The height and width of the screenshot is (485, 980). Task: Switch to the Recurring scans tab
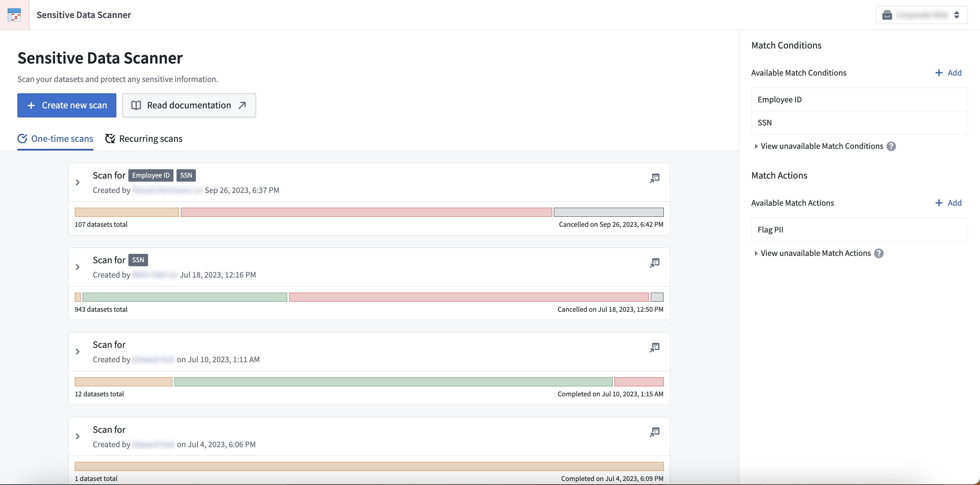pos(144,138)
